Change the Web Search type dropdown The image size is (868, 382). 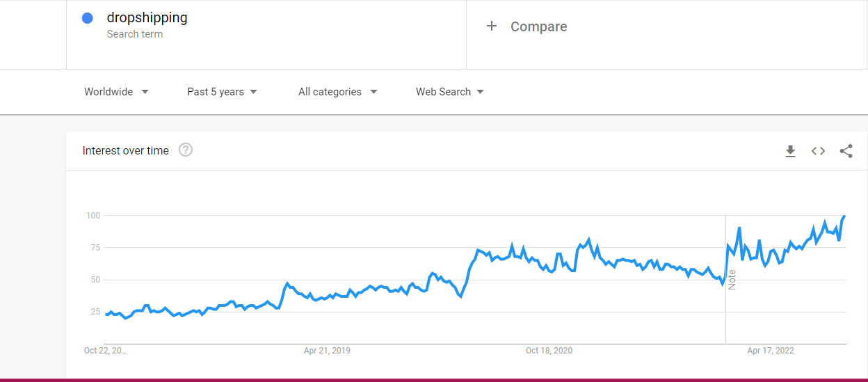point(449,92)
